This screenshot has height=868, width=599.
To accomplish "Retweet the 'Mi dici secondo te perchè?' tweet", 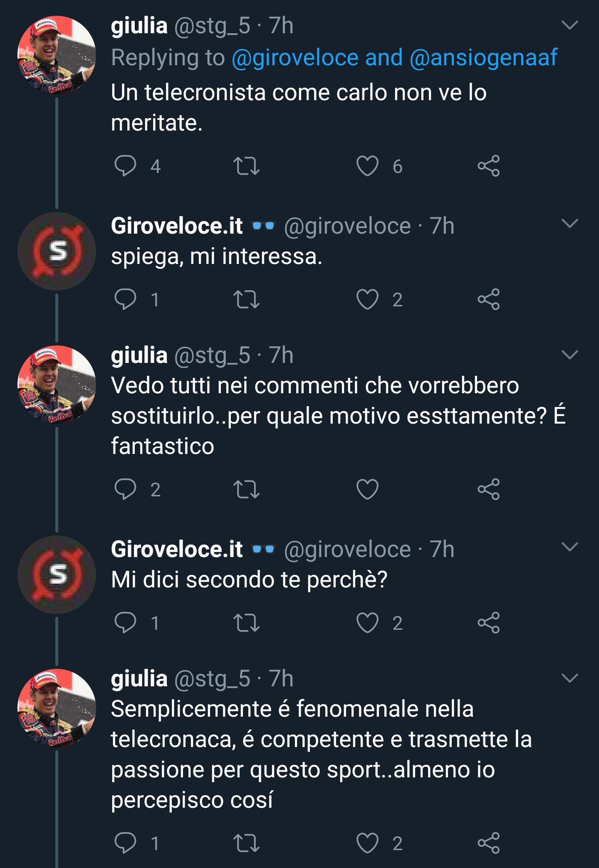I will (x=246, y=622).
